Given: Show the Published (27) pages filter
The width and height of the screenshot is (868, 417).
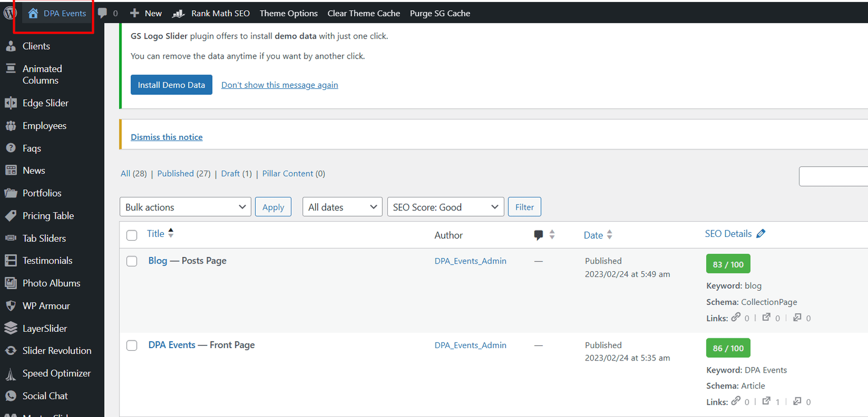Looking at the screenshot, I should (184, 174).
